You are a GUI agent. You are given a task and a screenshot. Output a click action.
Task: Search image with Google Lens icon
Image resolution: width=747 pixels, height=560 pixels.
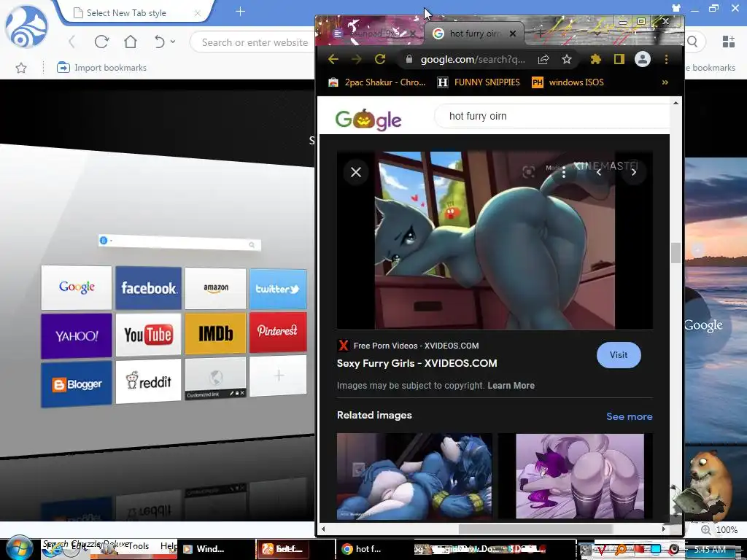point(528,172)
